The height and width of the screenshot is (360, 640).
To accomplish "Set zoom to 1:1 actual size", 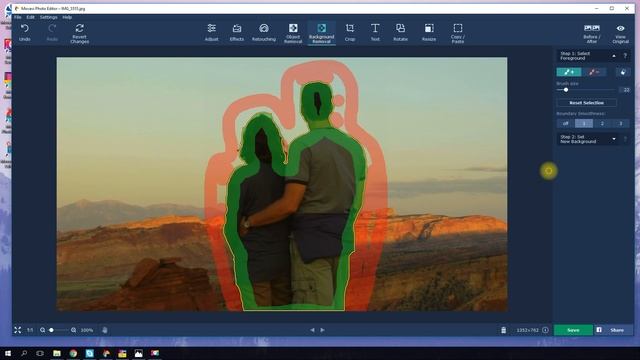I will point(30,330).
